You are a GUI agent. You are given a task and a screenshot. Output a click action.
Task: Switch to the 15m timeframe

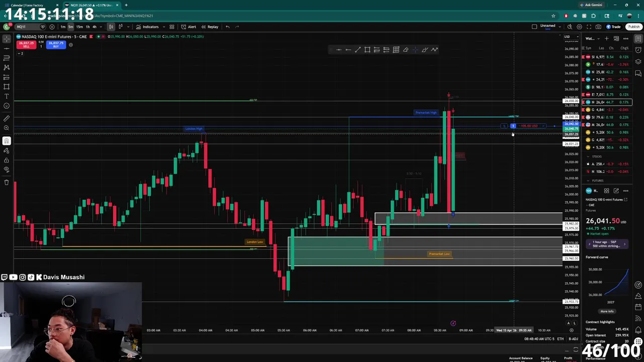79,27
